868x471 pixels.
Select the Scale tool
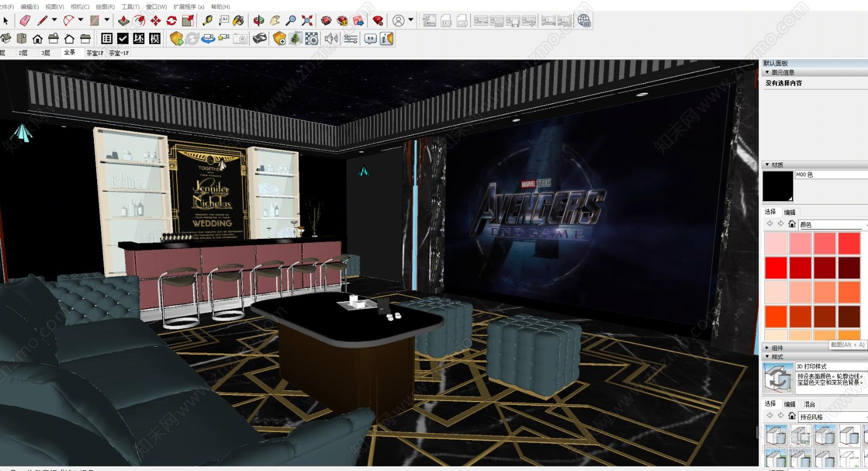188,21
